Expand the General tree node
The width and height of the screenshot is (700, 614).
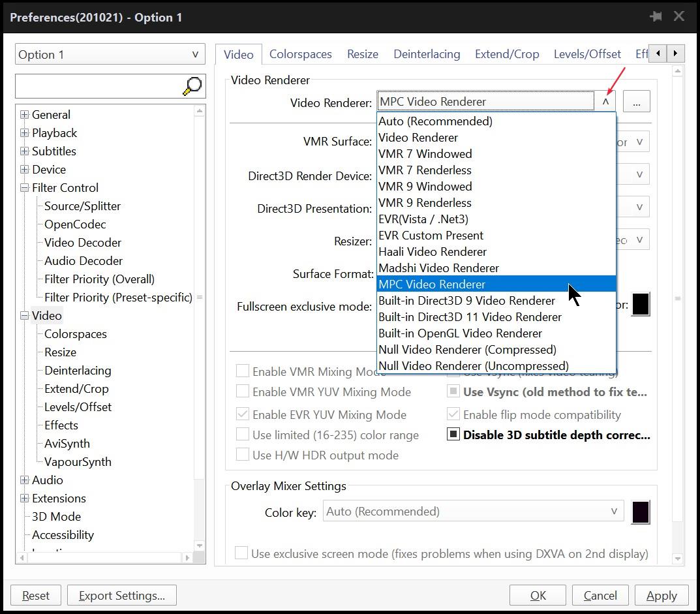[25, 115]
